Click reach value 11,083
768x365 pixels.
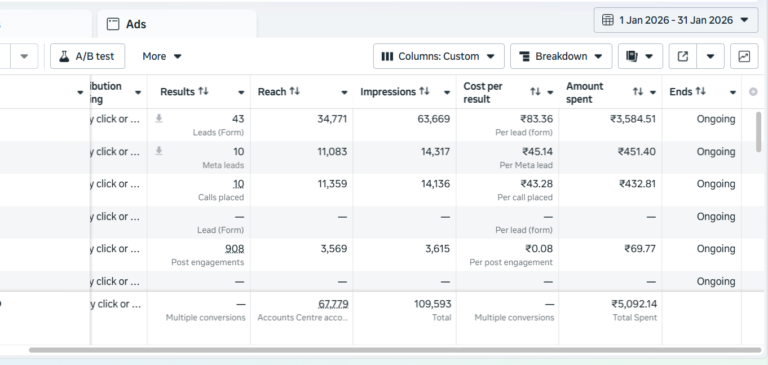(333, 152)
